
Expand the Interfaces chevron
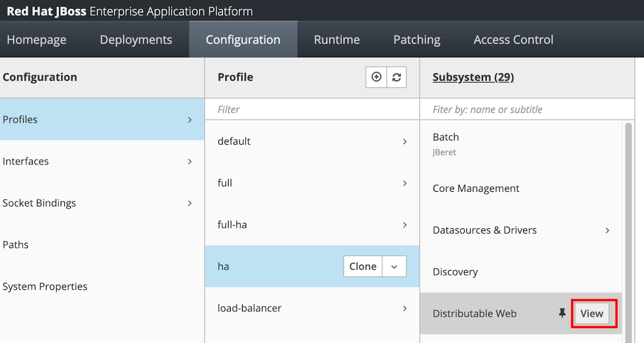coord(189,161)
